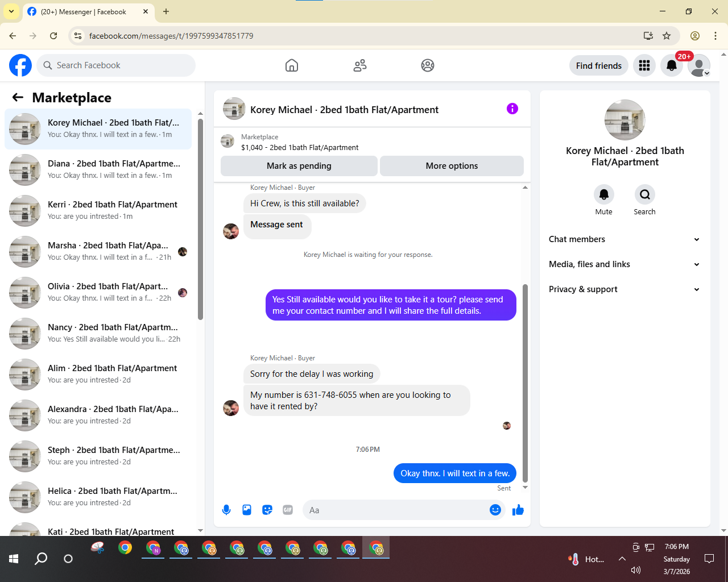Open Nancy conversation in list
The height and width of the screenshot is (582, 728).
coord(98,334)
